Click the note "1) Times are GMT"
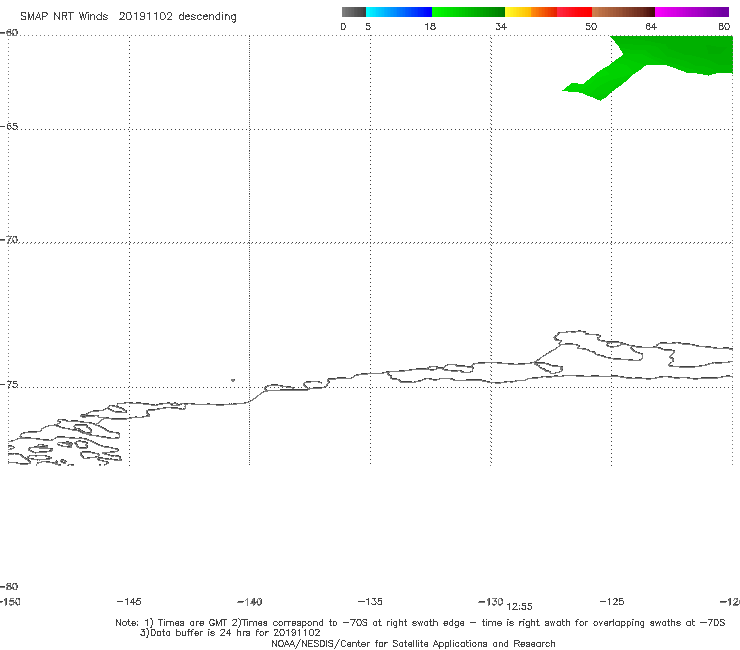 point(186,623)
